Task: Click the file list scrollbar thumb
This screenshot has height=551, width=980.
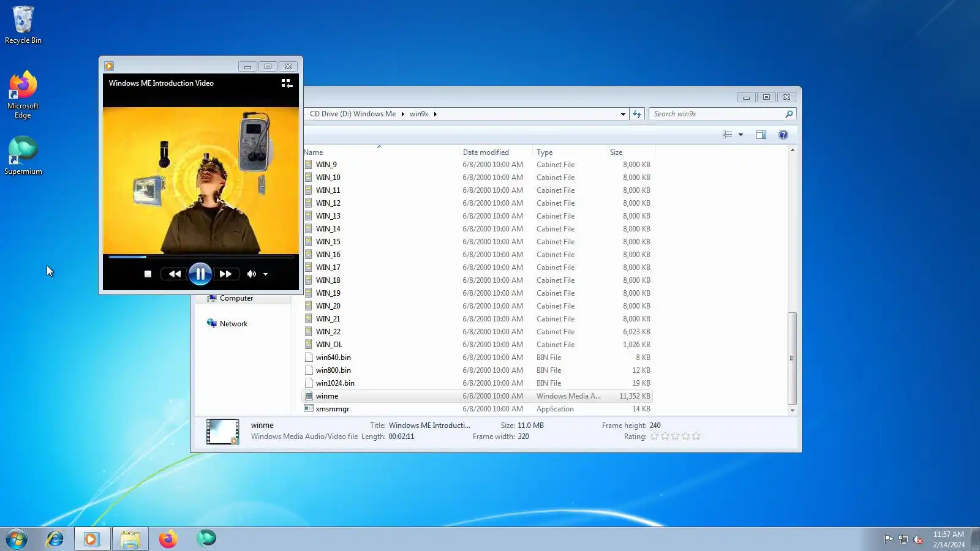Action: click(793, 358)
